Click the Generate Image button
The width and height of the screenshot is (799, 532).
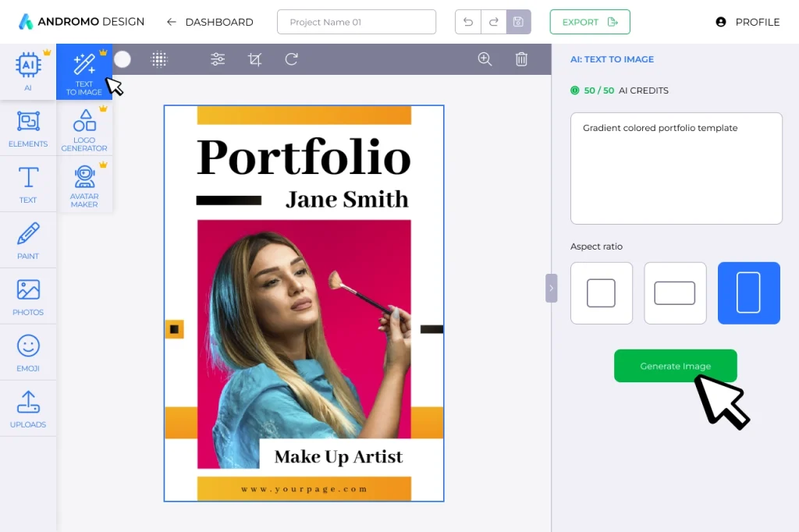pyautogui.click(x=675, y=366)
